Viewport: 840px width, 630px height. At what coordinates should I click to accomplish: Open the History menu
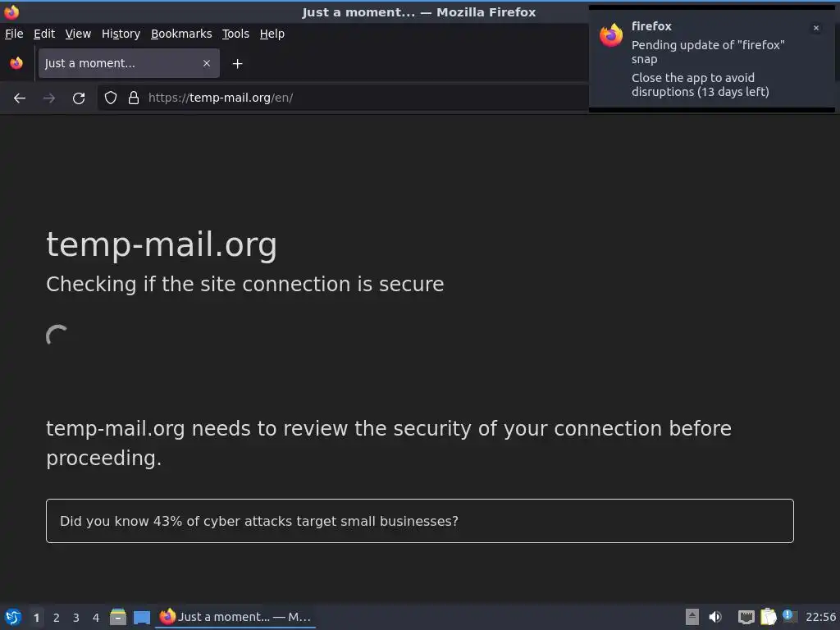pos(121,34)
